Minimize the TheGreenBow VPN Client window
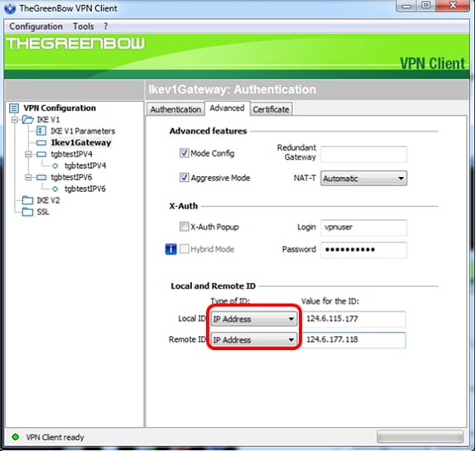The height and width of the screenshot is (451, 476). (406, 6)
